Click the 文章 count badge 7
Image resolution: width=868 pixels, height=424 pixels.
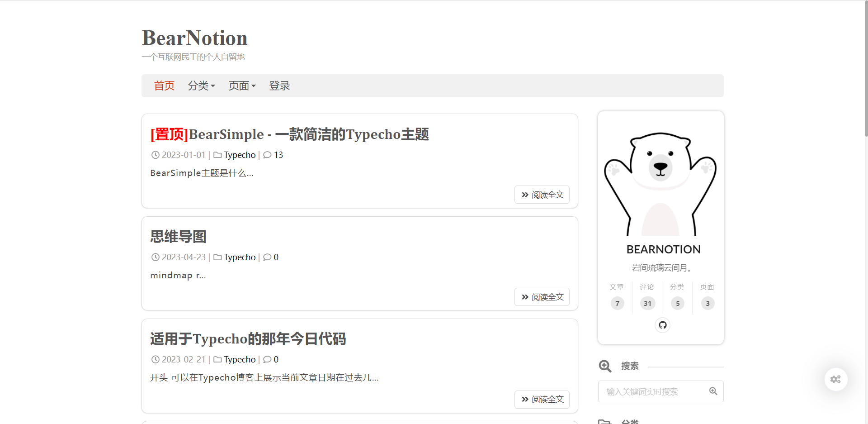point(617,303)
